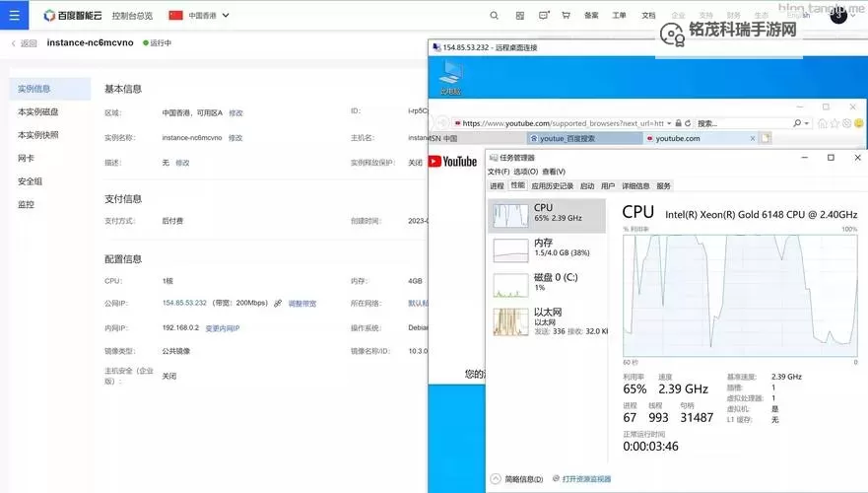Go back with the 返回 link
868x493 pixels.
tap(24, 43)
